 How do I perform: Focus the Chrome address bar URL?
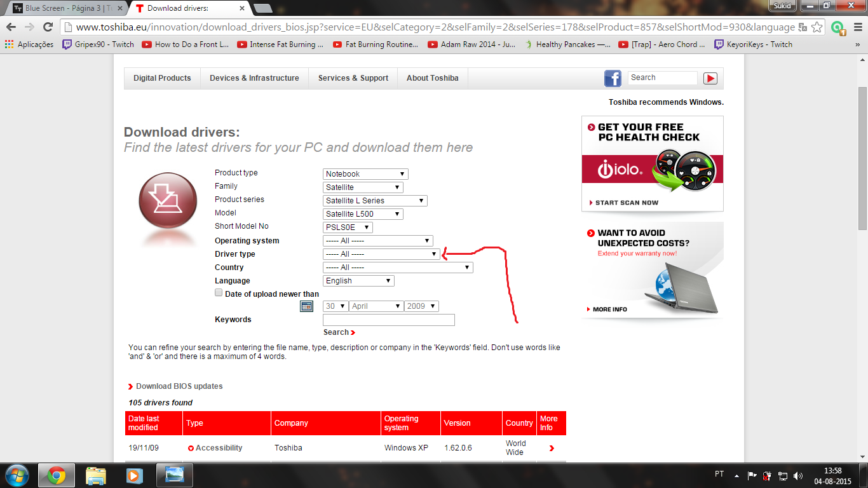[x=435, y=27]
